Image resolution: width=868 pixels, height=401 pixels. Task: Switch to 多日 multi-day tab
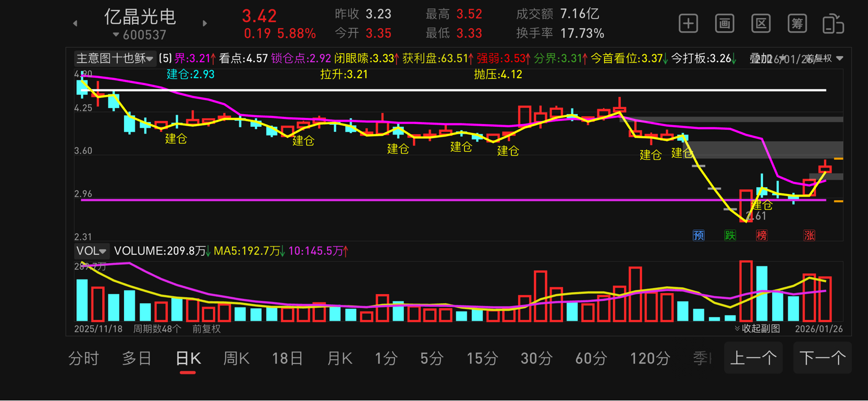tap(137, 358)
